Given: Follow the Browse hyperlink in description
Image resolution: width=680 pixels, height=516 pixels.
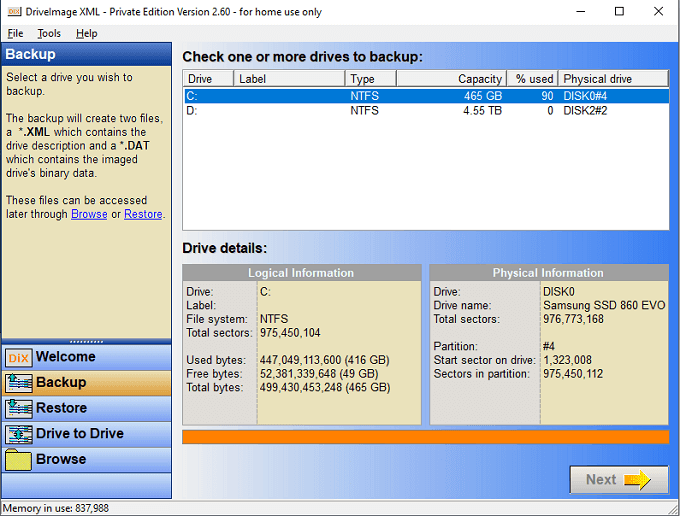Looking at the screenshot, I should pos(89,214).
